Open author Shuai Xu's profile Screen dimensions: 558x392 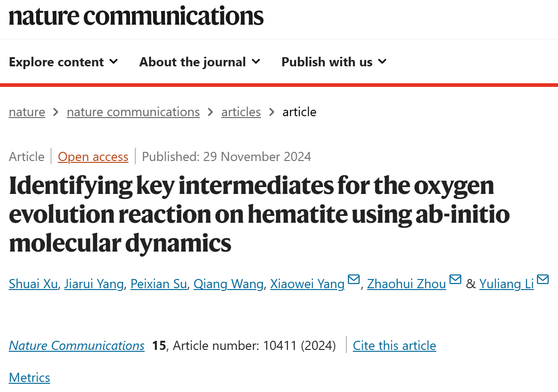pos(33,284)
